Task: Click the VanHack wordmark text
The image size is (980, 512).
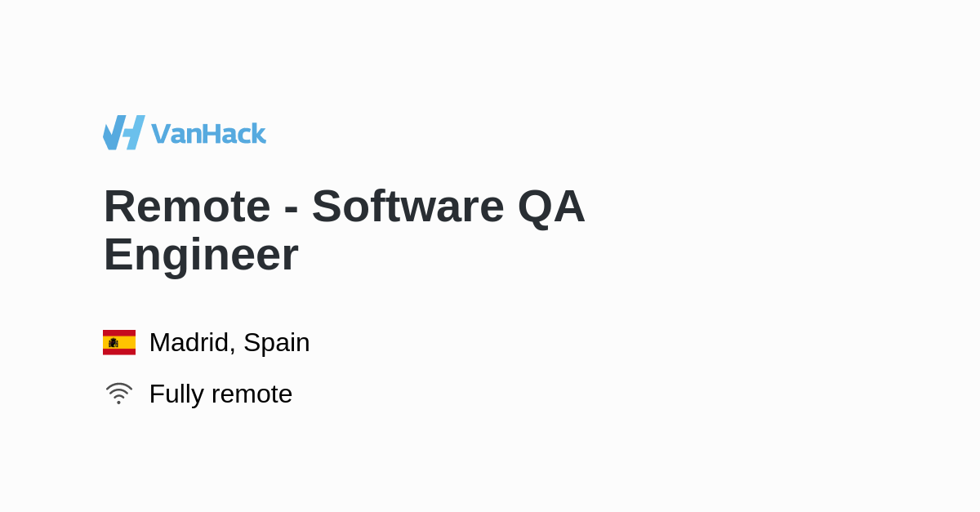Action: coord(208,133)
